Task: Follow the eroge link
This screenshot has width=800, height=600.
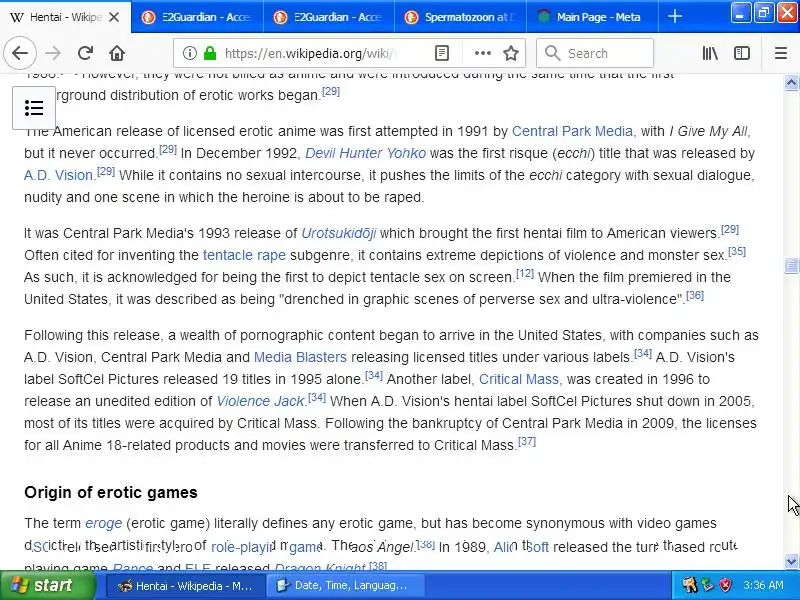Action: pyautogui.click(x=104, y=523)
